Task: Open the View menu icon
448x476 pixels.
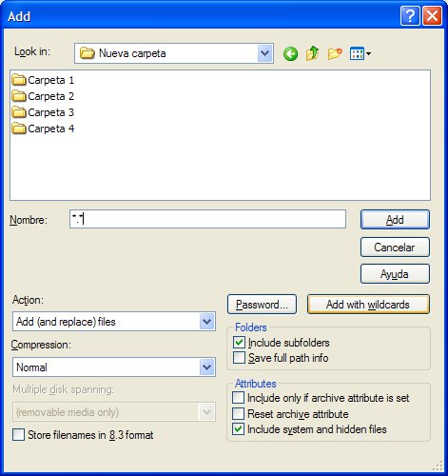Action: (360, 53)
